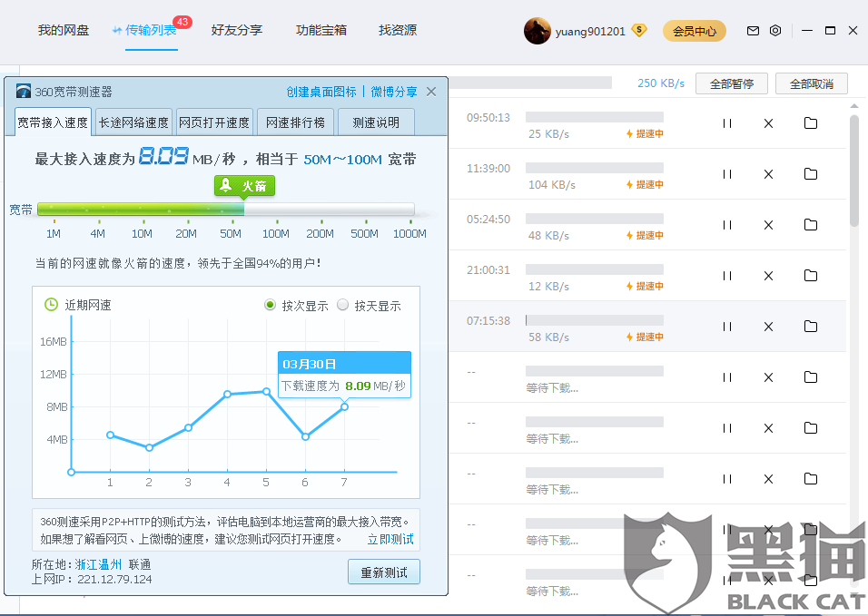Open folder for the 48 KB/s download
This screenshot has width=868, height=616.
click(x=811, y=224)
